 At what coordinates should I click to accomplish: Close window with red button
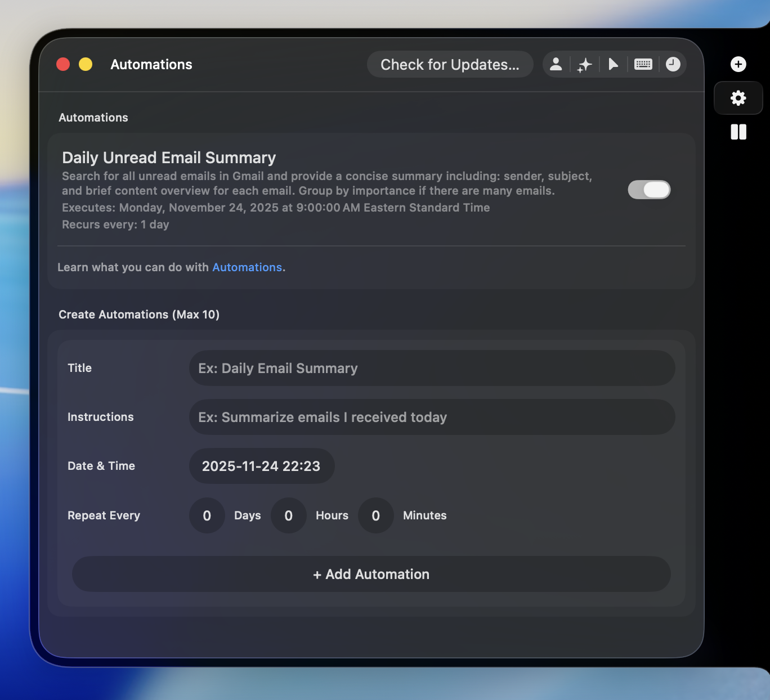tap(63, 64)
